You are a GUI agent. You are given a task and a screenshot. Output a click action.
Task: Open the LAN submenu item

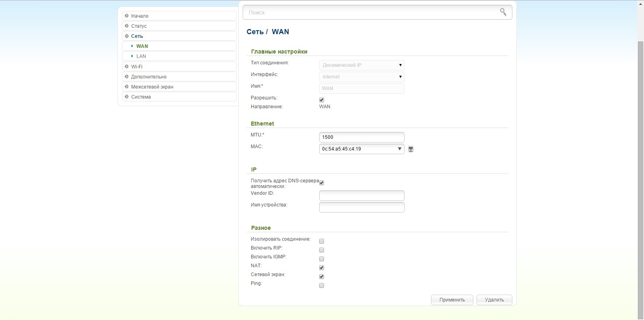(x=141, y=56)
